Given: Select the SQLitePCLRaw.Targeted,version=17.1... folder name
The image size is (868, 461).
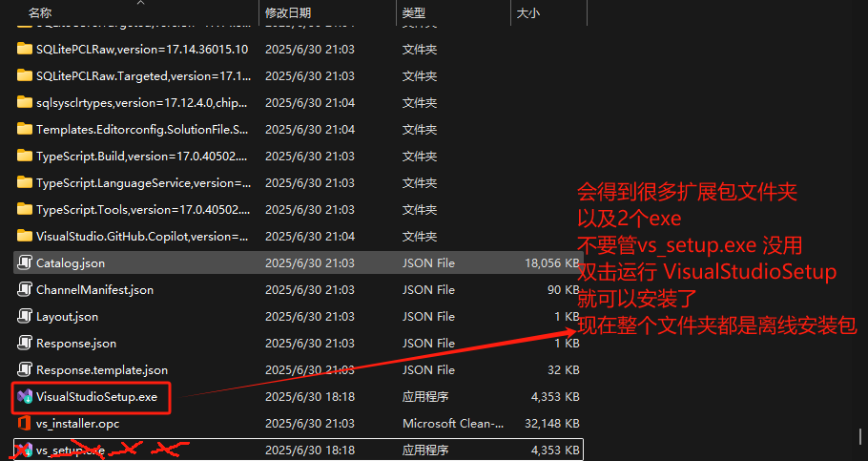Looking at the screenshot, I should click(x=143, y=76).
